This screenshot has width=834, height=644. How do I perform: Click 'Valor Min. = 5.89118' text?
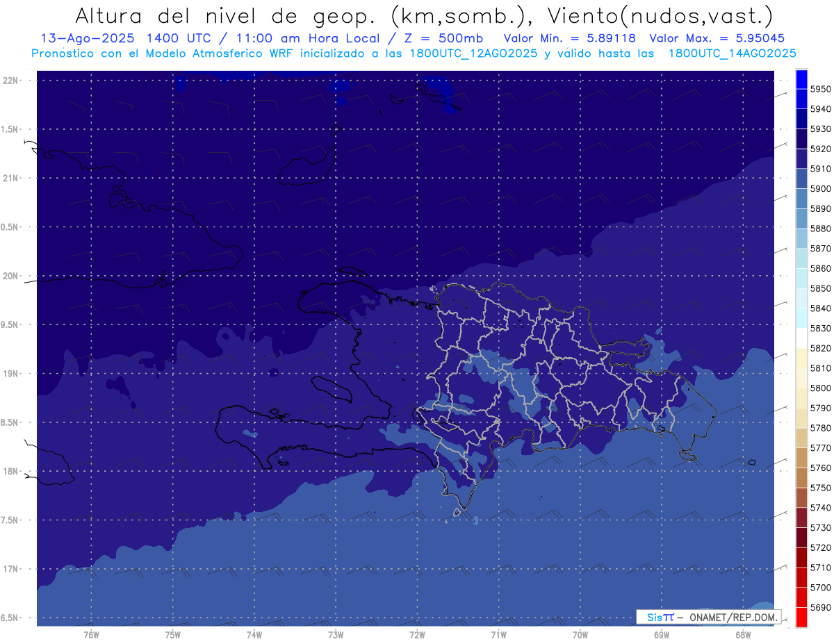coord(569,38)
